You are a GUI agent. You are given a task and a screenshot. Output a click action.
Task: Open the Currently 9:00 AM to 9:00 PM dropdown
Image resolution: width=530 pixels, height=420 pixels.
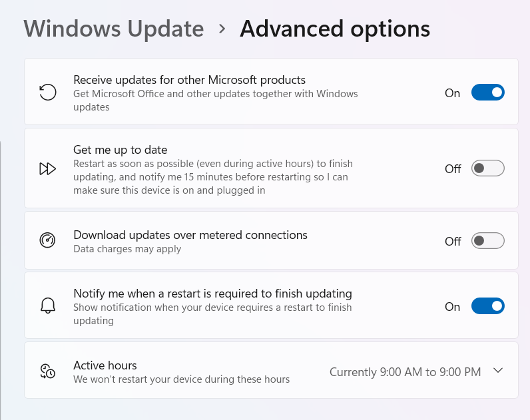[x=405, y=372]
